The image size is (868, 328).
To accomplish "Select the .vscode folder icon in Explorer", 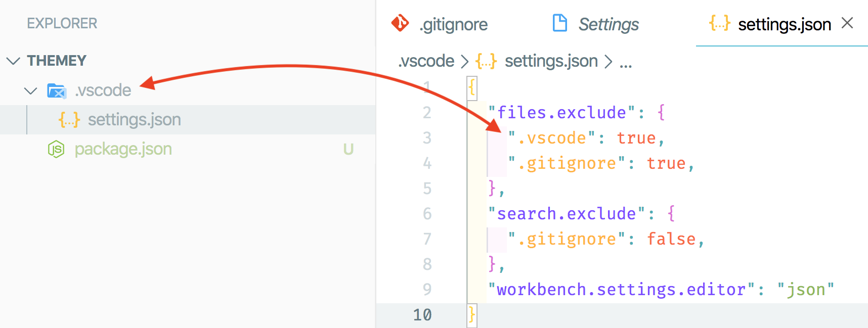I will pos(57,91).
